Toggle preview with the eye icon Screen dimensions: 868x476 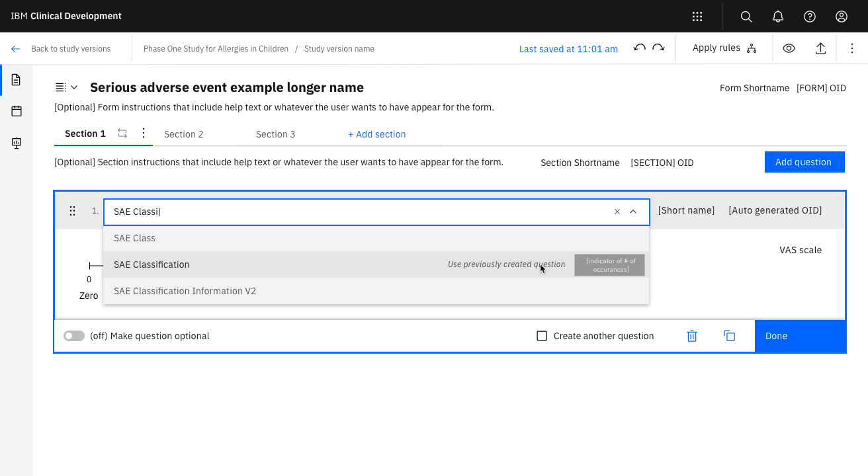[x=789, y=48]
